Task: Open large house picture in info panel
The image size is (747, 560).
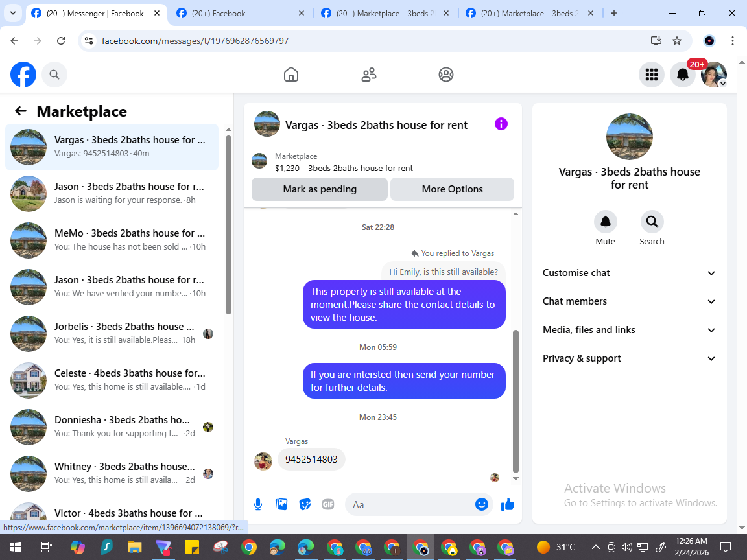Action: click(630, 137)
